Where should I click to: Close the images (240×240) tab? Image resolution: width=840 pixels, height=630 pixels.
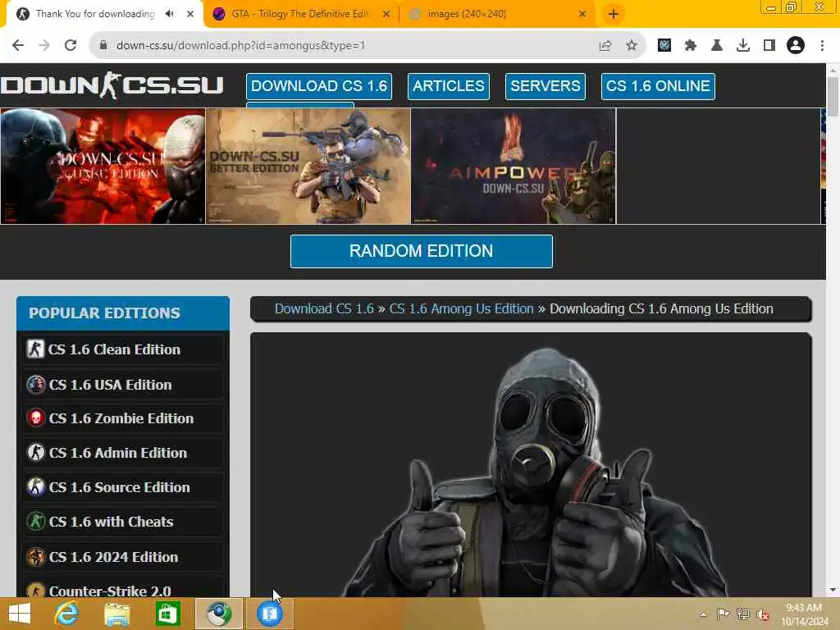(x=582, y=14)
